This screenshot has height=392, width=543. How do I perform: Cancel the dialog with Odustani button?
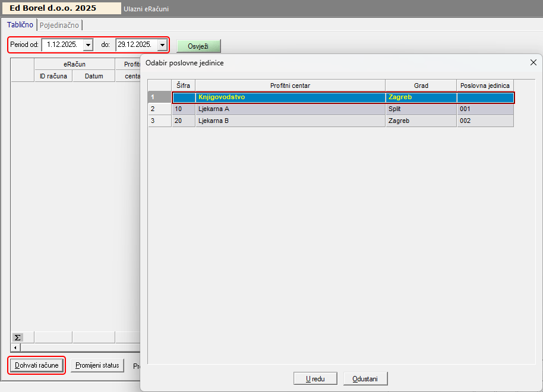(365, 378)
